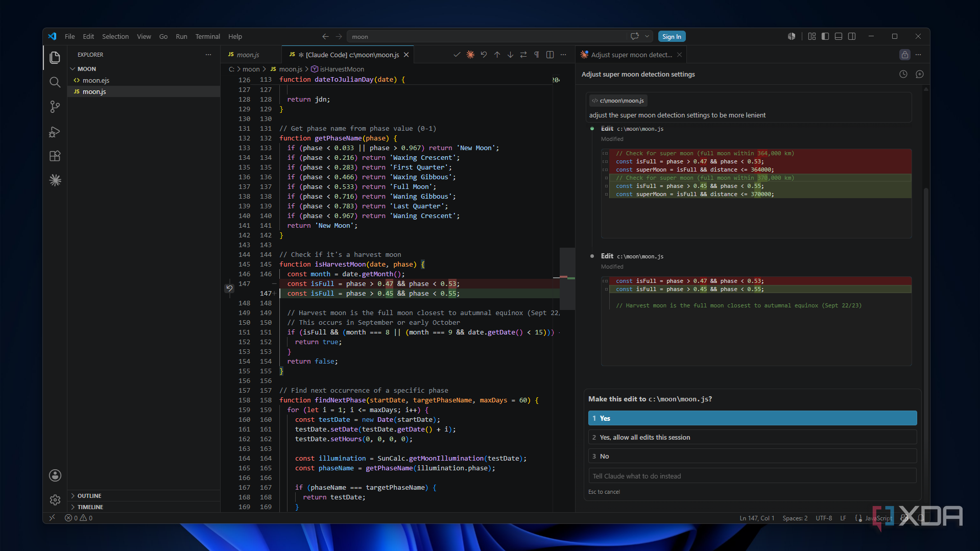This screenshot has width=980, height=551.
Task: Open the diff editor more actions menu
Action: (x=563, y=55)
